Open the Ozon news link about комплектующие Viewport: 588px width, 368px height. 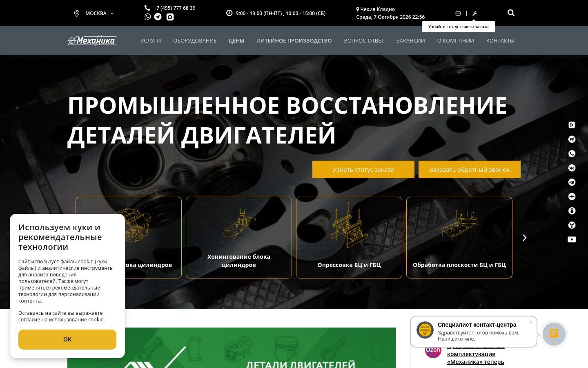coord(476,355)
